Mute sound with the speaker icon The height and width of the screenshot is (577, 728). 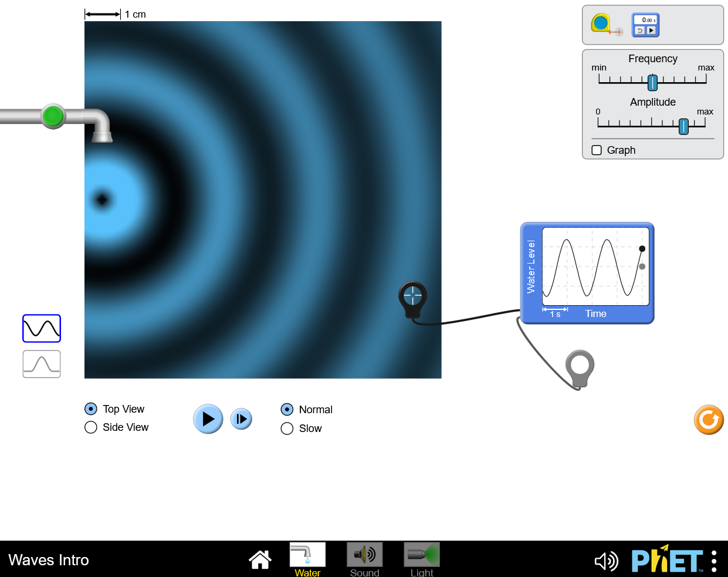pyautogui.click(x=606, y=561)
